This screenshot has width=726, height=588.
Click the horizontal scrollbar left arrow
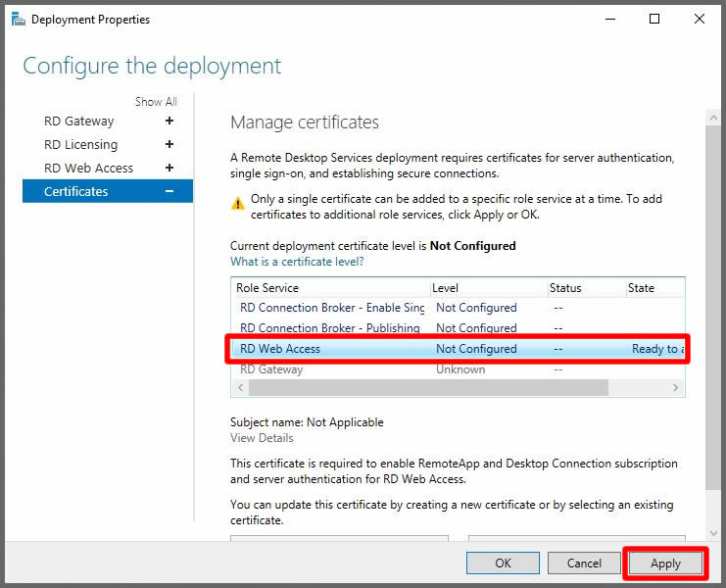[240, 387]
